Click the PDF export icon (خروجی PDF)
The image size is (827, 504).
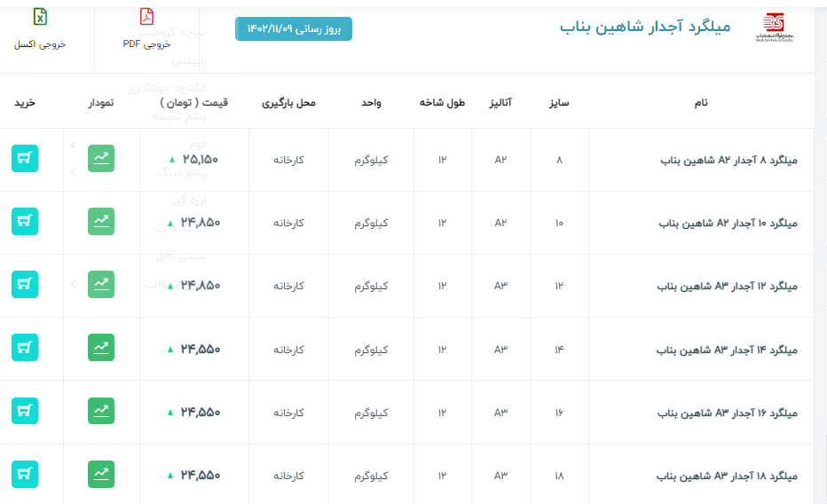[x=146, y=18]
